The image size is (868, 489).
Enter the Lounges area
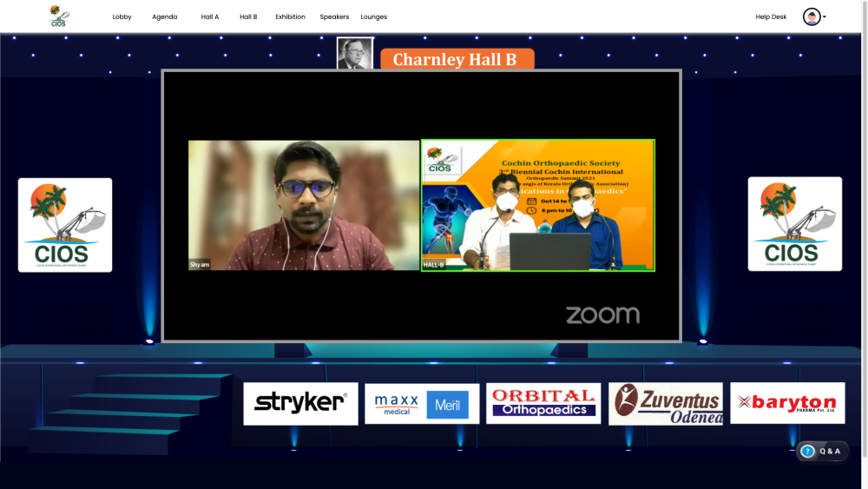tap(374, 17)
